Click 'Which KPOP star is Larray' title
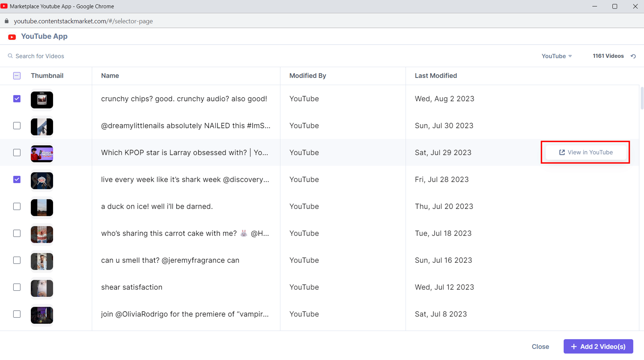 coord(184,152)
